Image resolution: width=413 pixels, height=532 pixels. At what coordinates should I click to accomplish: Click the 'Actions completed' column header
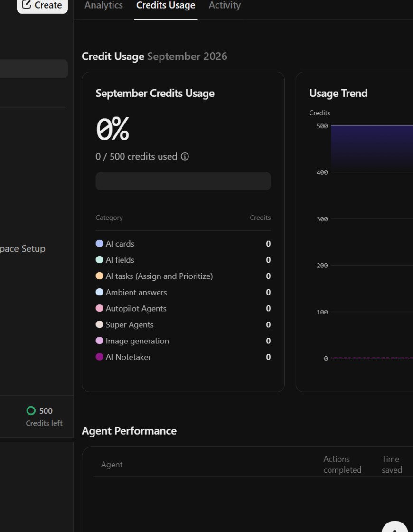click(x=342, y=465)
